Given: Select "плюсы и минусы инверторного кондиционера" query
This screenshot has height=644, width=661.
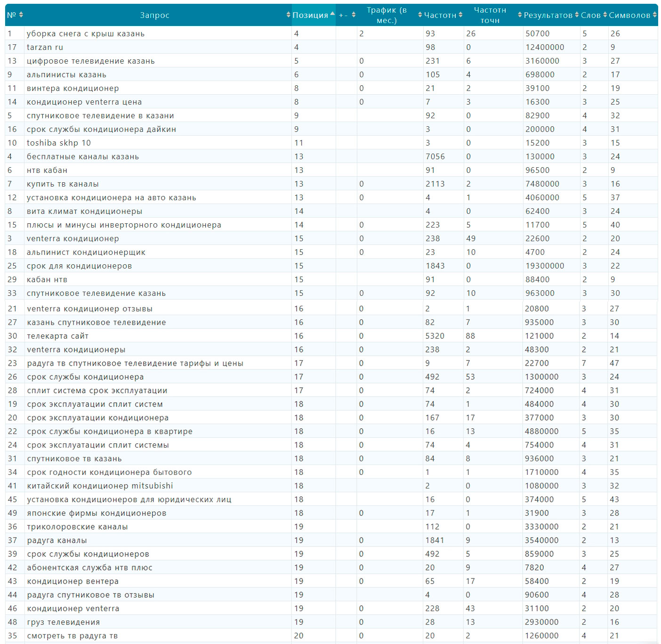Looking at the screenshot, I should (124, 225).
